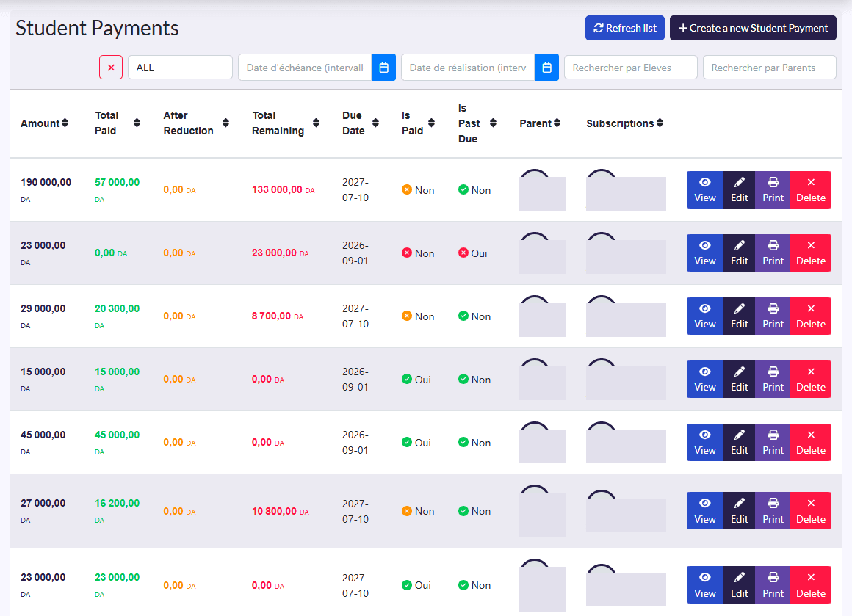The image size is (852, 616).
Task: Focus the Date d'échéance input field
Action: 305,68
